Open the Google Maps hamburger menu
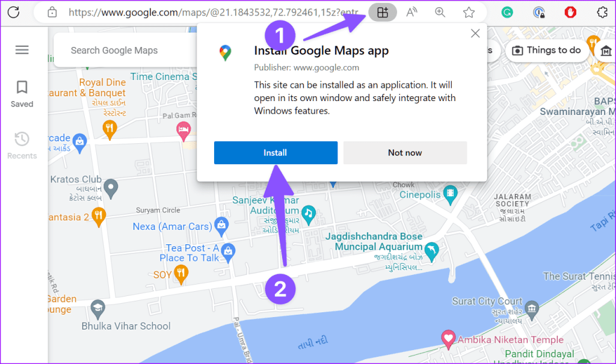616x364 pixels. 22,50
